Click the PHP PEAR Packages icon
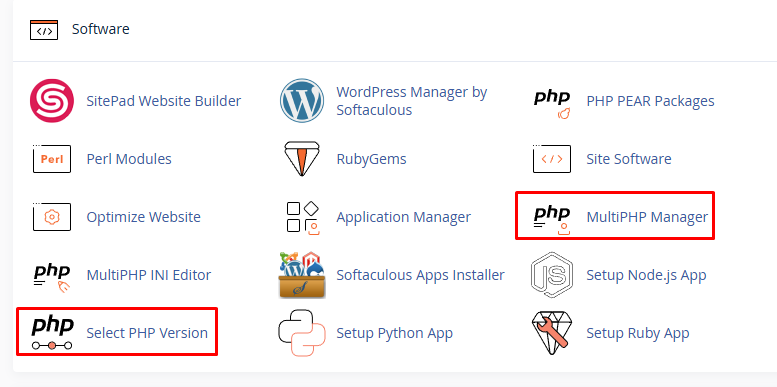777x387 pixels. point(552,105)
